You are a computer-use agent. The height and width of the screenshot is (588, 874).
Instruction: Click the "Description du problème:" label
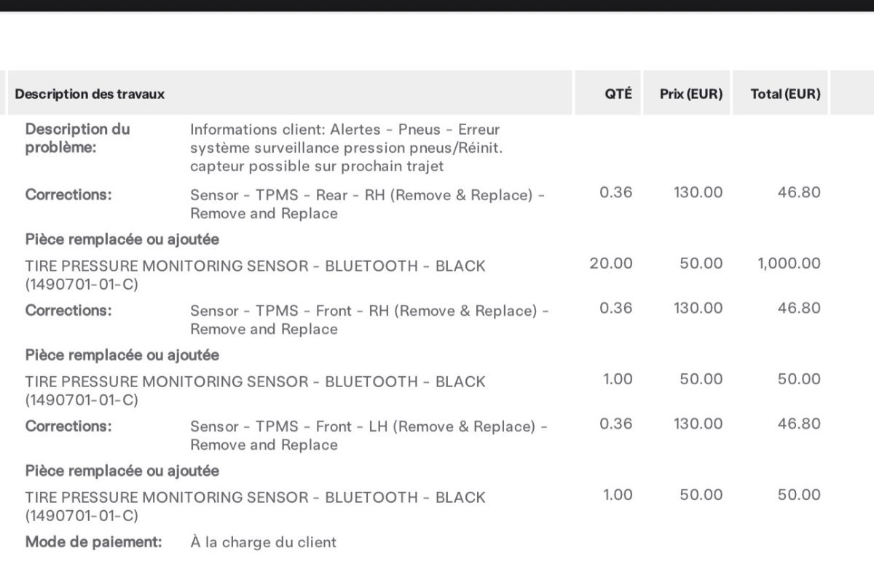(77, 138)
